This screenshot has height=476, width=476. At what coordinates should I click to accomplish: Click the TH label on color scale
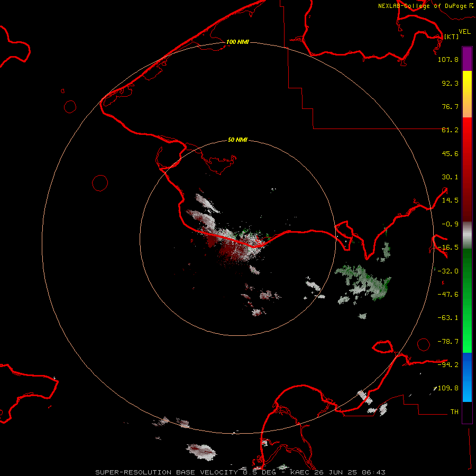[x=454, y=411]
